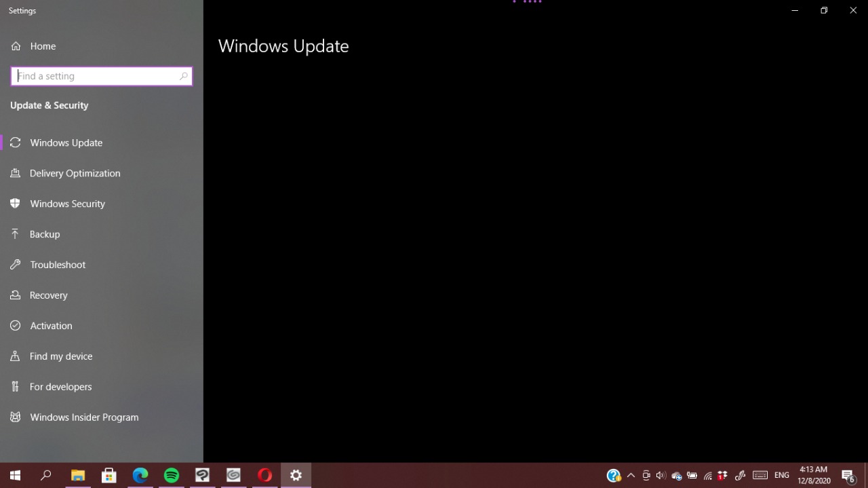
Task: Click the Settings gear taskbar icon
Action: (x=296, y=475)
